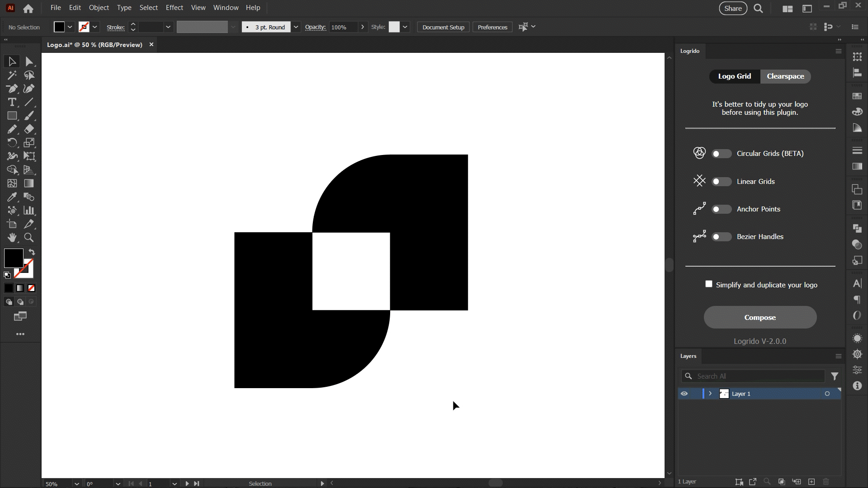Select the Rectangle tool
Viewport: 868px width, 488px height.
12,116
